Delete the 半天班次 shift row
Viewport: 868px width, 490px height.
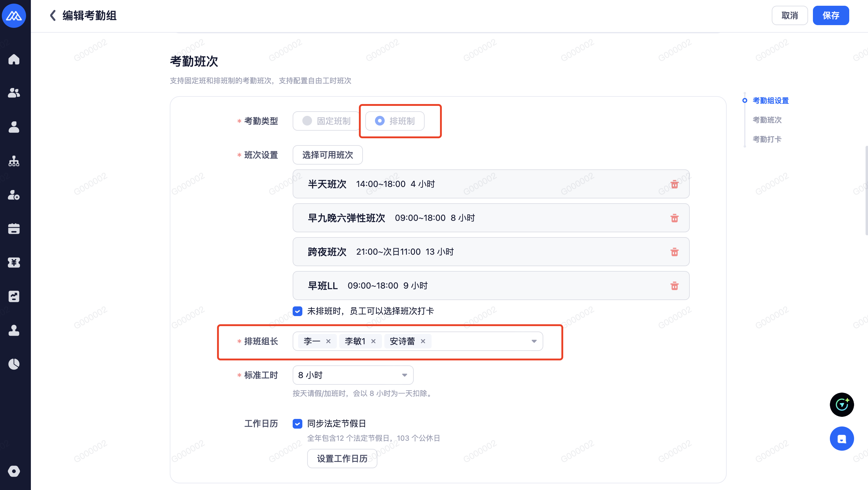[674, 184]
